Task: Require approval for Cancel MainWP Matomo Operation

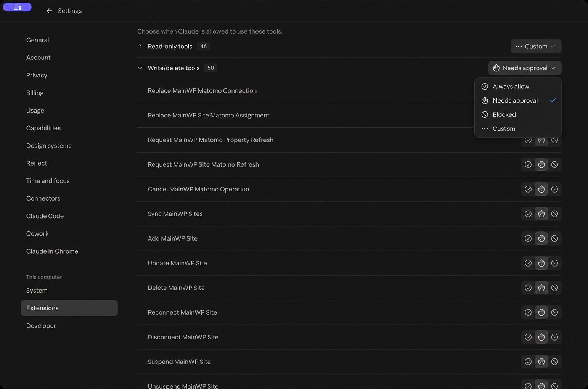Action: tap(541, 189)
